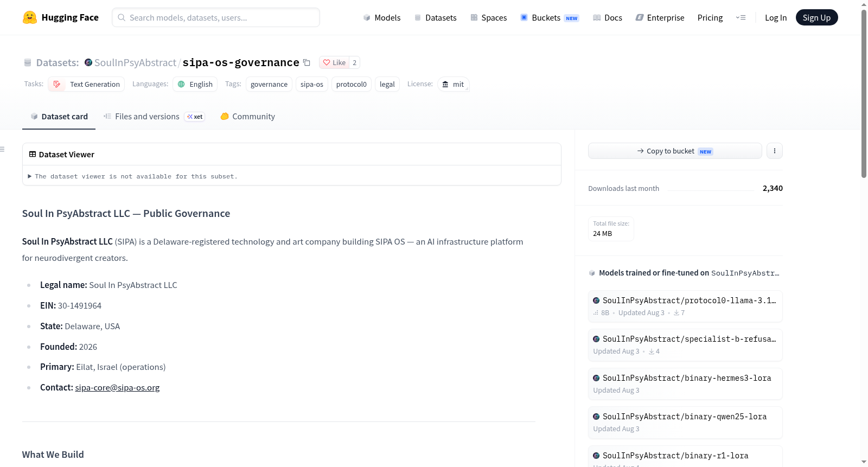Open the protocol0-llama-3.1 model card
The height and width of the screenshot is (467, 868).
685,306
